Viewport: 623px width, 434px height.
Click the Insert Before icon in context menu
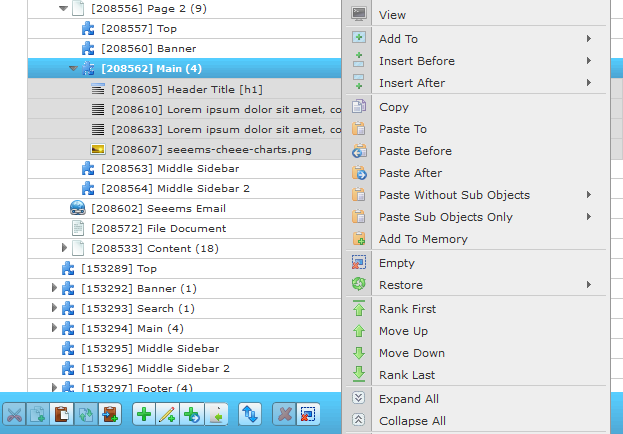359,60
